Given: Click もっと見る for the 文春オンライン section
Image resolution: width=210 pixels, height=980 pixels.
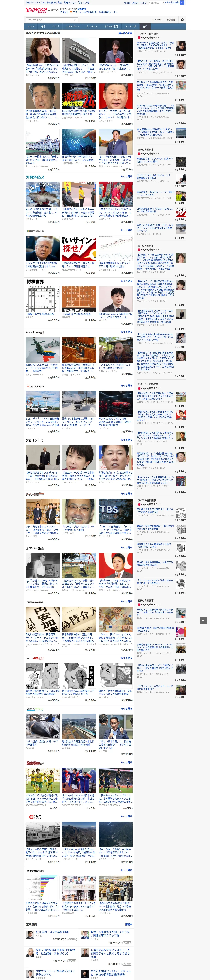Looking at the screenshot, I should tap(127, 440).
